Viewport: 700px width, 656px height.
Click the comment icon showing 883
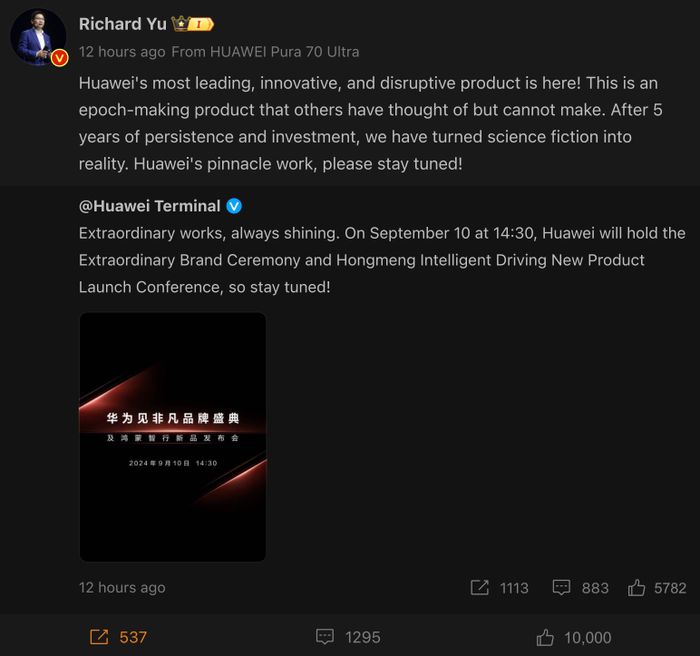coord(561,588)
